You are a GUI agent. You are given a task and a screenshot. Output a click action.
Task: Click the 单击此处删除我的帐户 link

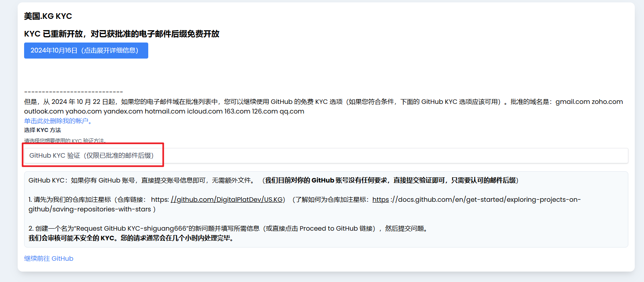click(59, 121)
